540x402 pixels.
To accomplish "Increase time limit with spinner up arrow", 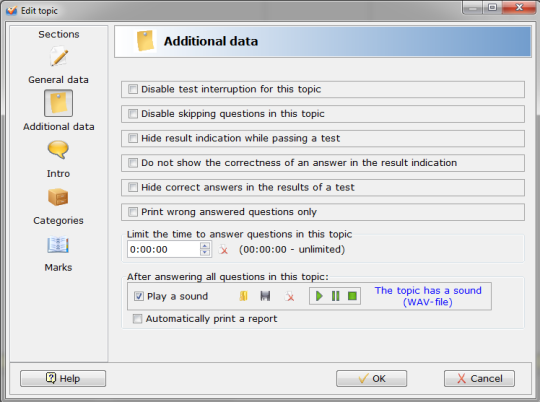I will [205, 246].
